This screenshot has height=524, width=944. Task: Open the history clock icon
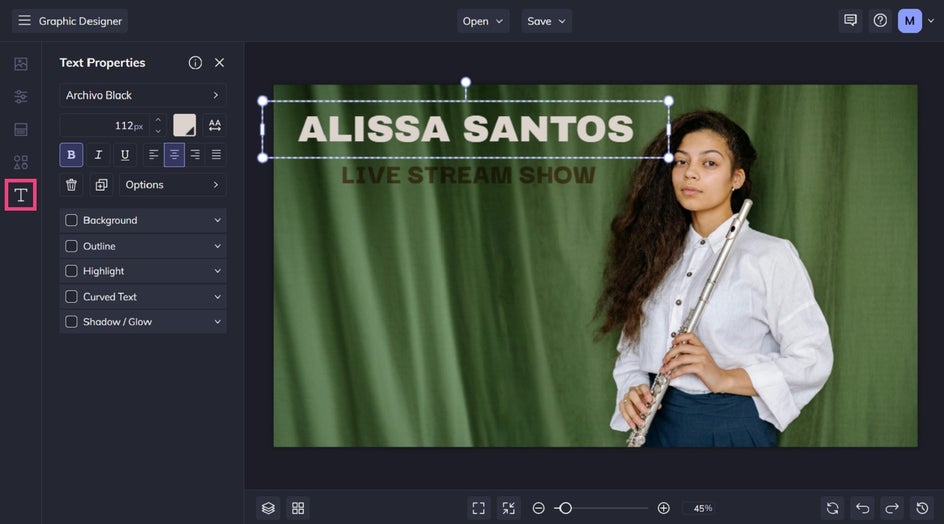click(x=922, y=508)
